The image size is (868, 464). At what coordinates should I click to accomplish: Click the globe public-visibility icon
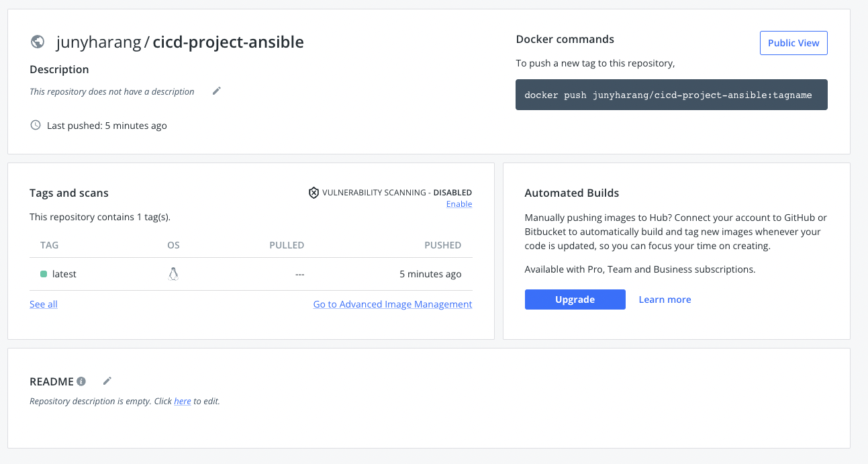tap(38, 42)
